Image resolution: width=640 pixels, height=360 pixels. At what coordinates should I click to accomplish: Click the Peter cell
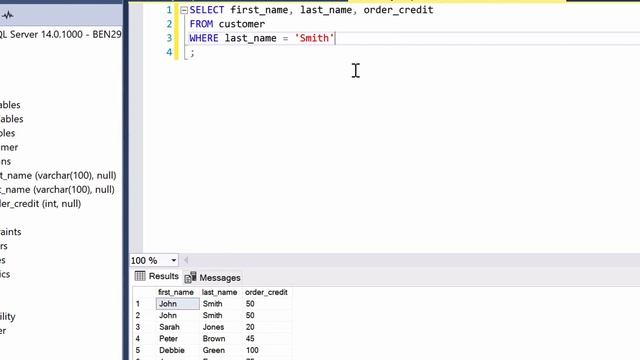point(178,339)
